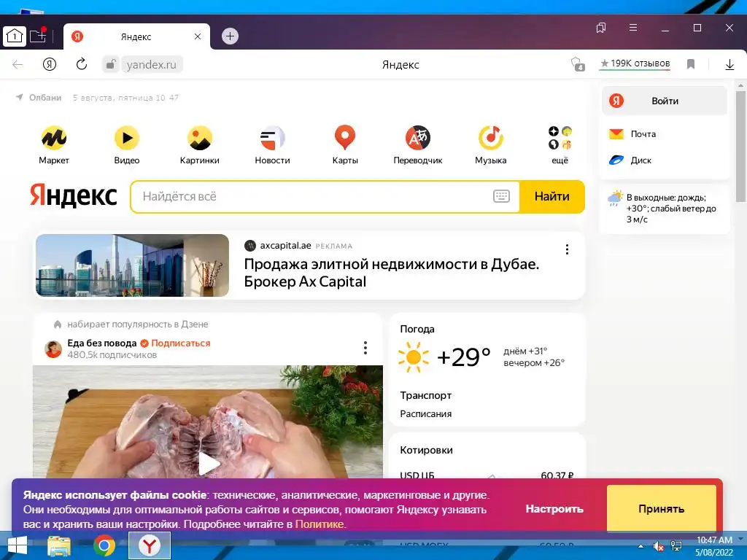747x560 pixels.
Task: Open the Видео service icon
Action: click(x=127, y=138)
